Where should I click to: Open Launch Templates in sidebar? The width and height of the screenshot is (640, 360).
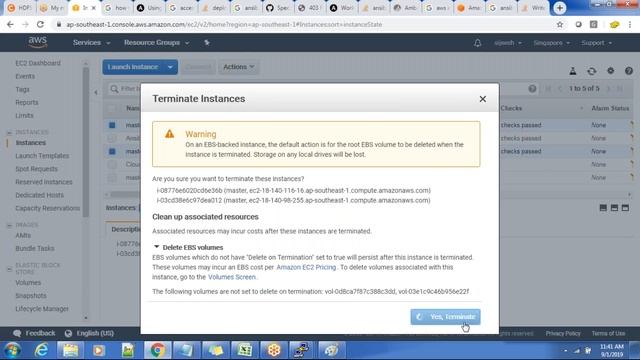[x=42, y=156]
